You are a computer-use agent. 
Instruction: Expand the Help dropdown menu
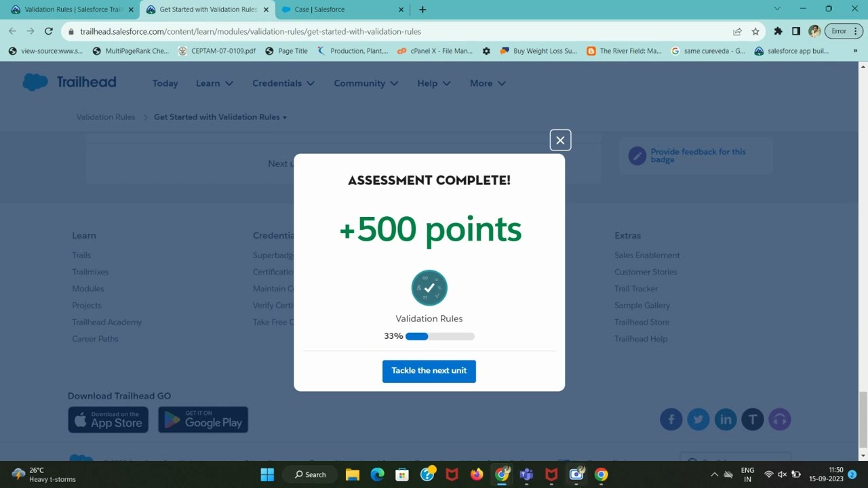(434, 83)
